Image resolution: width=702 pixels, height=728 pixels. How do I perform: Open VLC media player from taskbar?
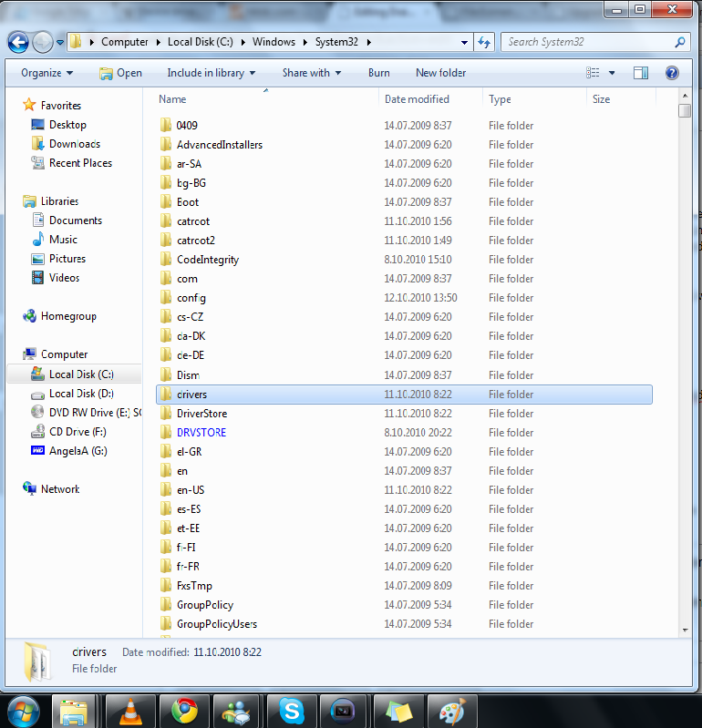tap(130, 712)
